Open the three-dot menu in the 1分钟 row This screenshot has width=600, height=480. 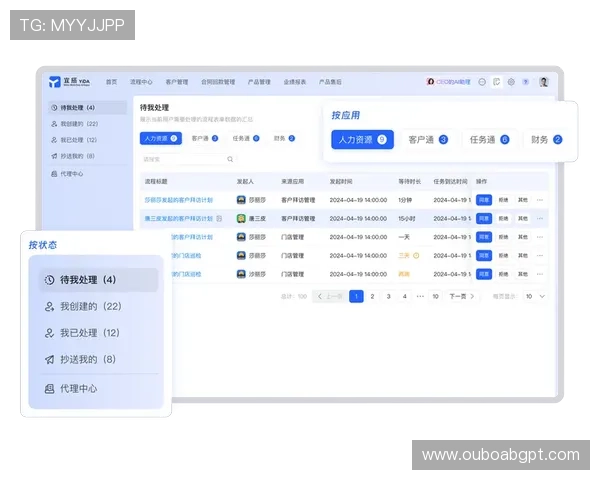point(540,200)
